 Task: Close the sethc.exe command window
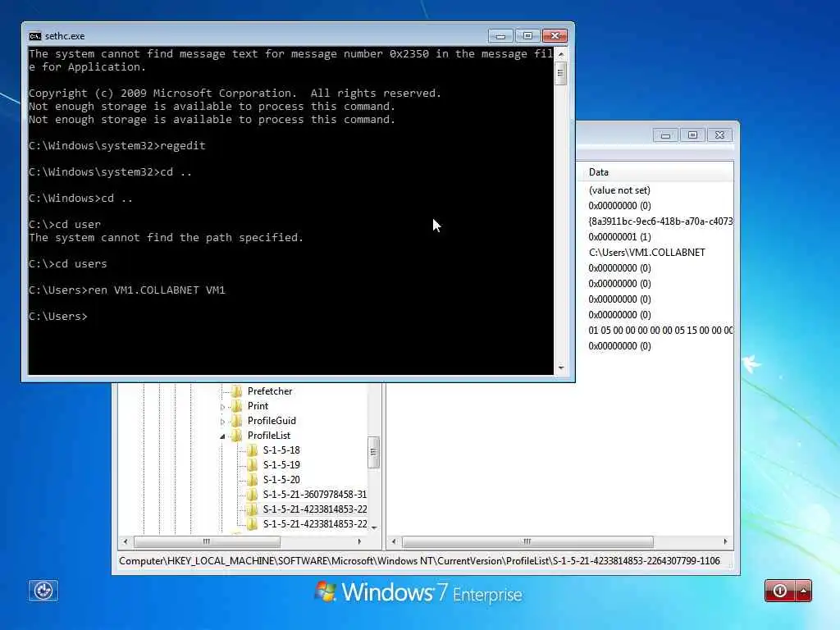[x=555, y=36]
